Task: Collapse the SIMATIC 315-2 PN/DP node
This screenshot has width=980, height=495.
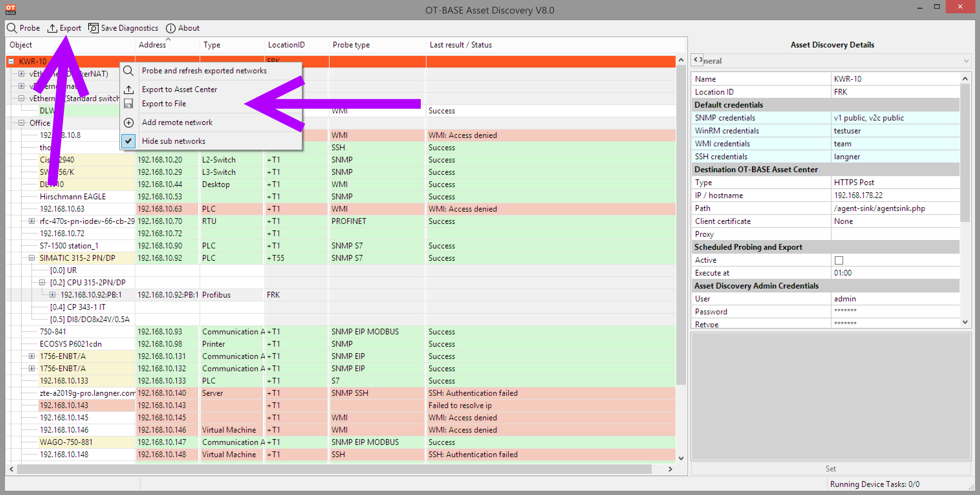Action: click(x=32, y=258)
